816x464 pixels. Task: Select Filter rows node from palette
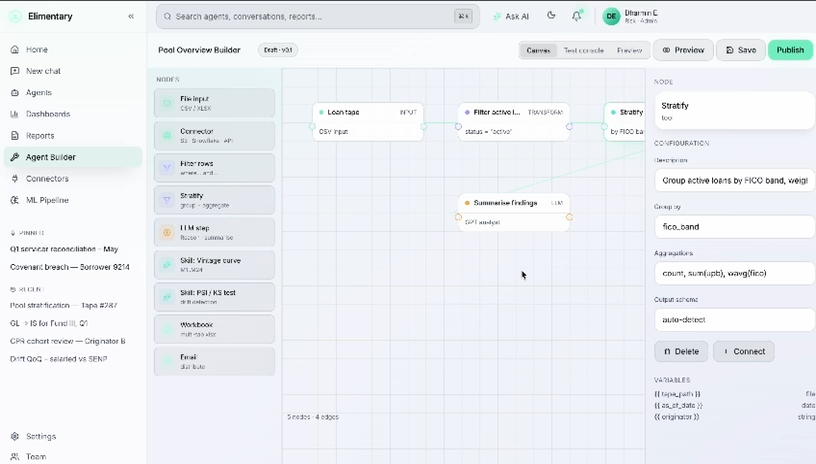(x=214, y=167)
